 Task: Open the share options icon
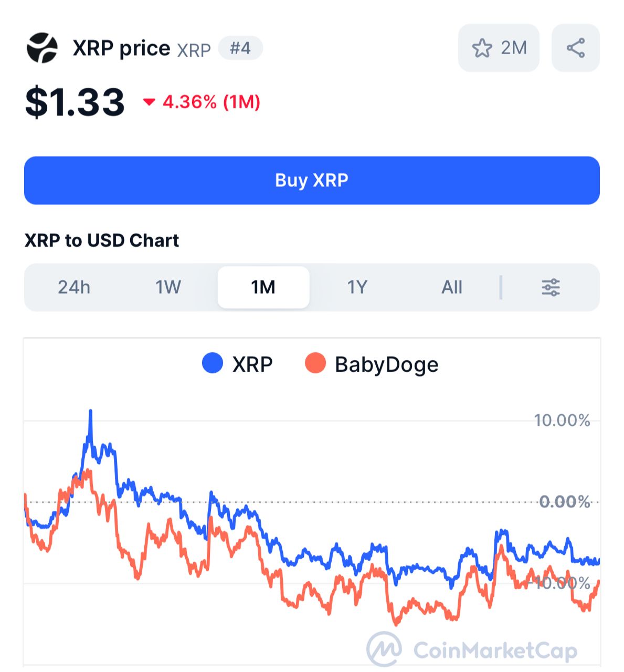pos(576,48)
